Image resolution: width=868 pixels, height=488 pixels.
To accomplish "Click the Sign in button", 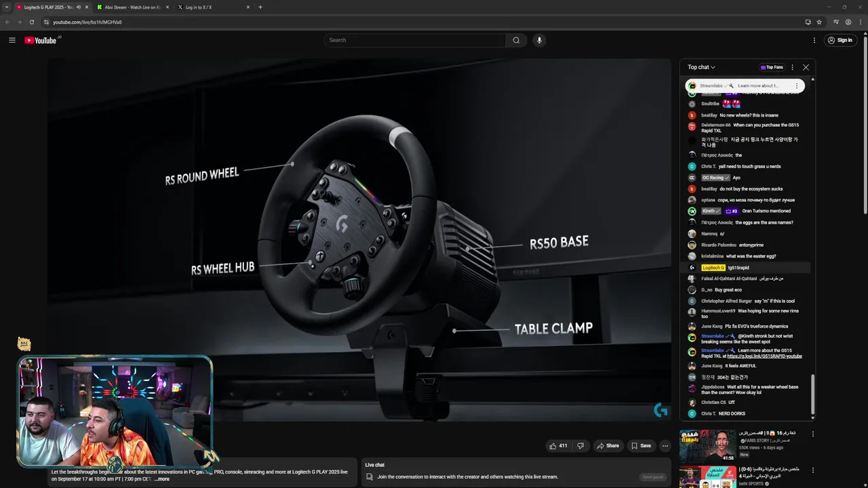I will click(840, 40).
